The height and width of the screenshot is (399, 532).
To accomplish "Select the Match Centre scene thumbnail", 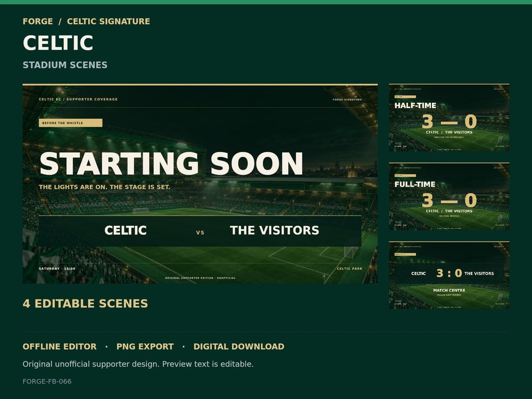I will pos(449,275).
